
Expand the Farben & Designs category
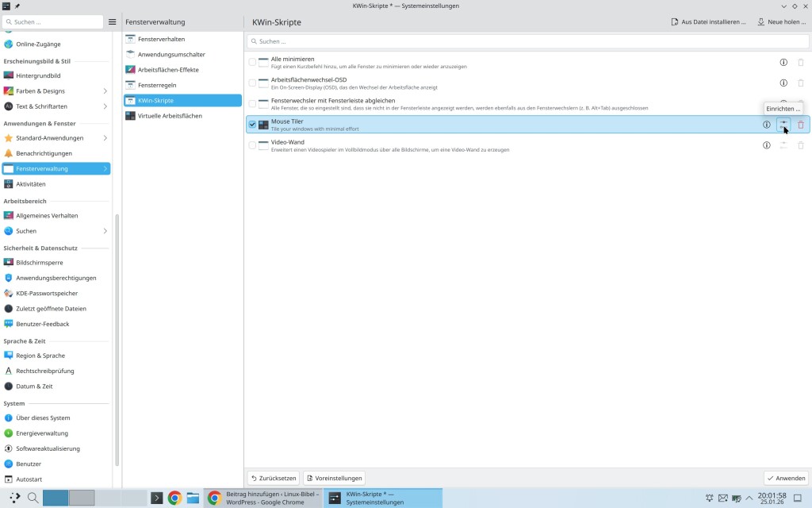pyautogui.click(x=105, y=91)
